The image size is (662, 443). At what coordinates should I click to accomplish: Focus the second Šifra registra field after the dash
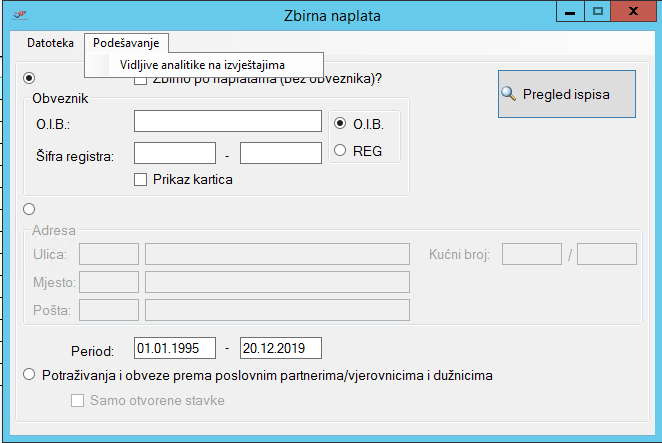(x=280, y=153)
